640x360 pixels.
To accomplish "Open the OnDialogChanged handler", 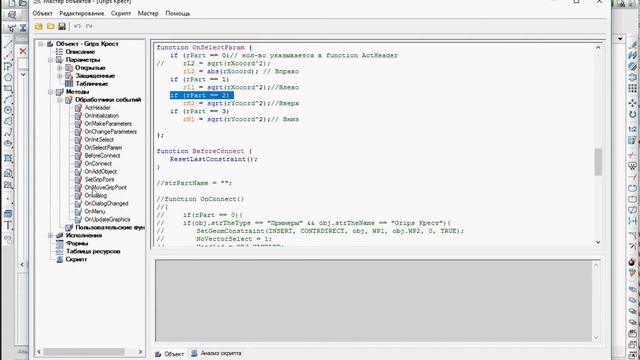I will [106, 203].
